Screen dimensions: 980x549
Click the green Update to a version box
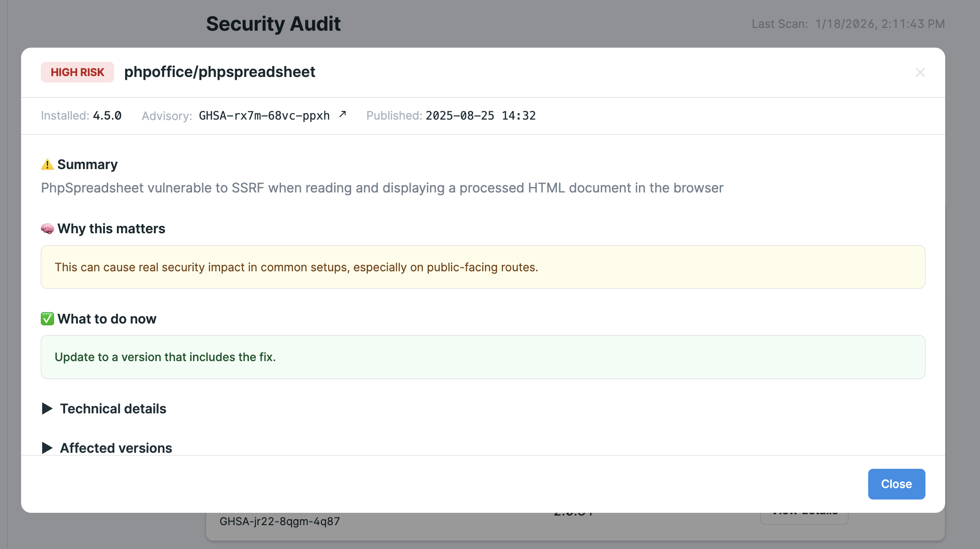click(x=483, y=357)
